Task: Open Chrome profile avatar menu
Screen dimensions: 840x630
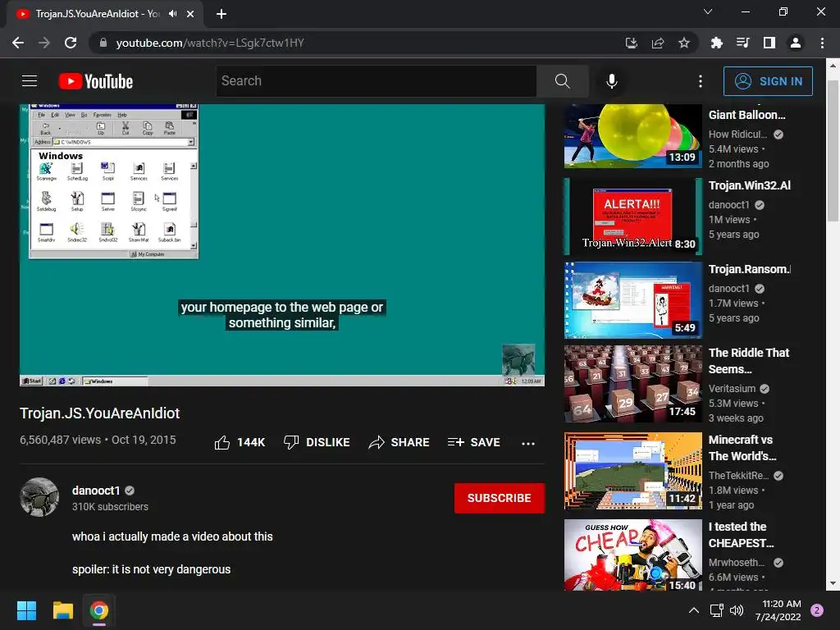Action: tap(796, 43)
